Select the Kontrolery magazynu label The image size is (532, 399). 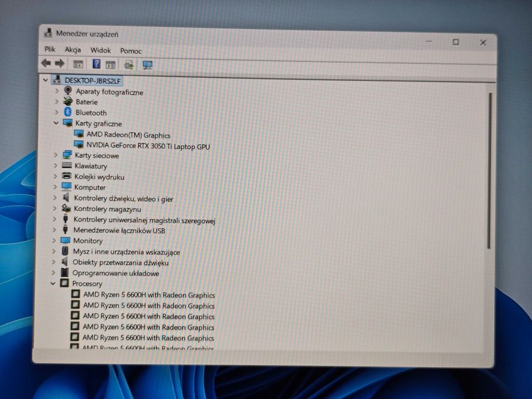click(107, 209)
